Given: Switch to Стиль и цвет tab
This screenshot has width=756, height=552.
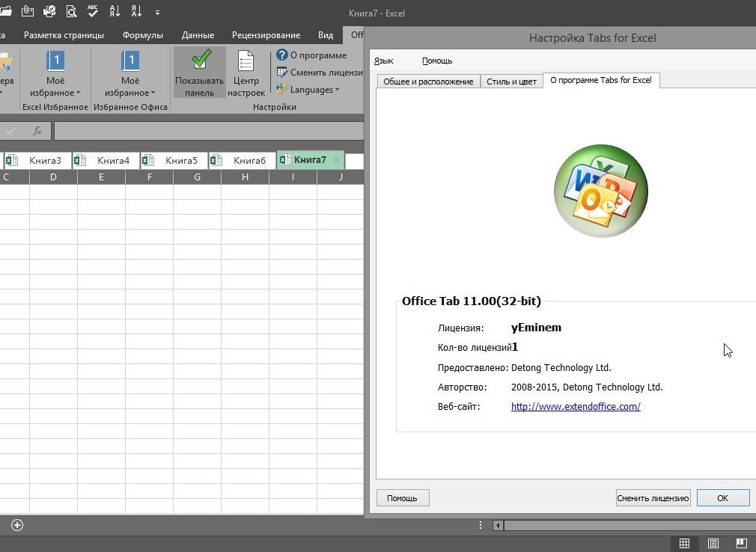Looking at the screenshot, I should 511,82.
